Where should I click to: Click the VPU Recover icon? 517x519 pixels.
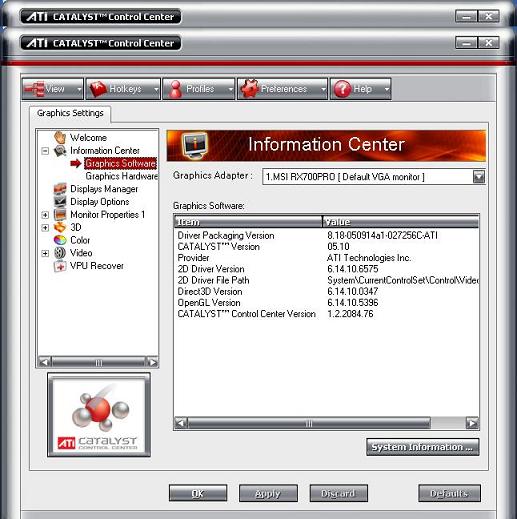point(60,266)
